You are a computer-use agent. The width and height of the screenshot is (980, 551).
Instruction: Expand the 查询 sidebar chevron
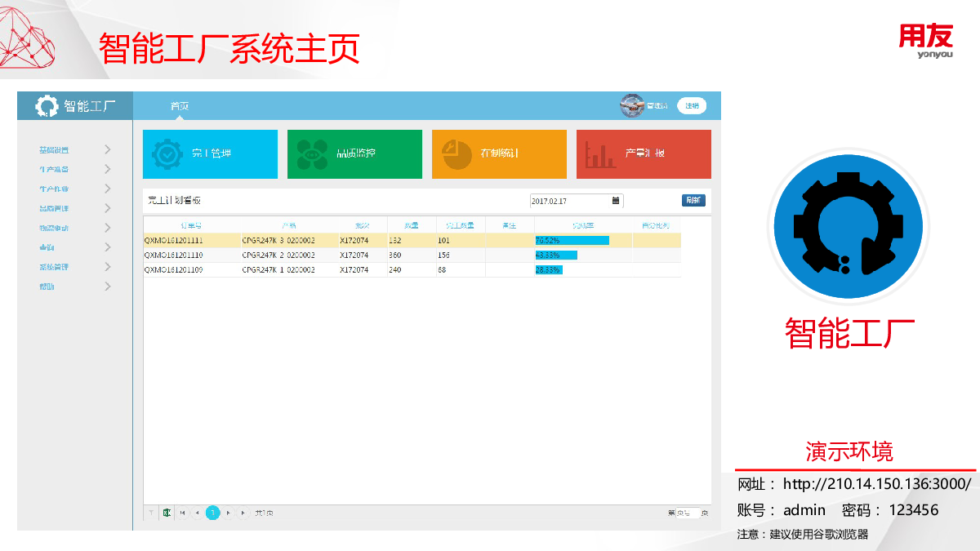click(x=108, y=247)
